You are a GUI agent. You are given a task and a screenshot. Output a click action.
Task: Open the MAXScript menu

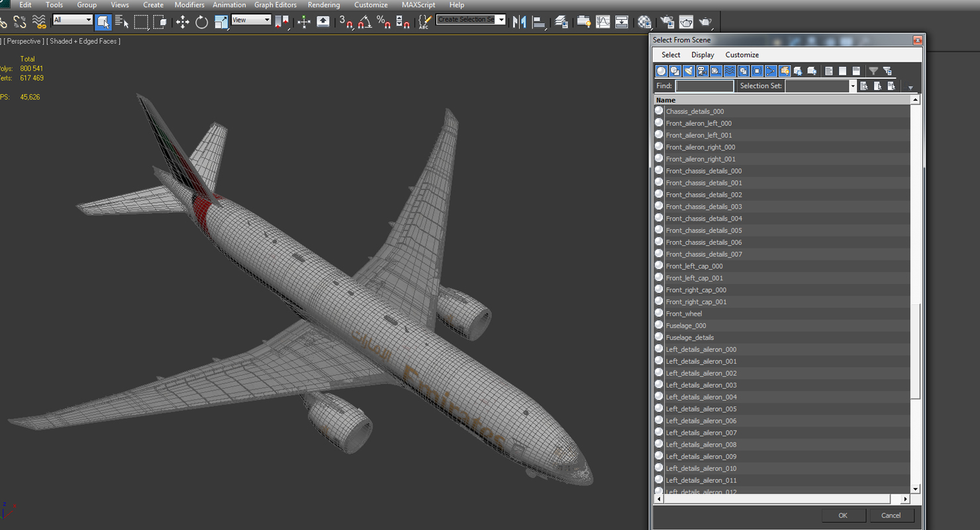point(418,5)
